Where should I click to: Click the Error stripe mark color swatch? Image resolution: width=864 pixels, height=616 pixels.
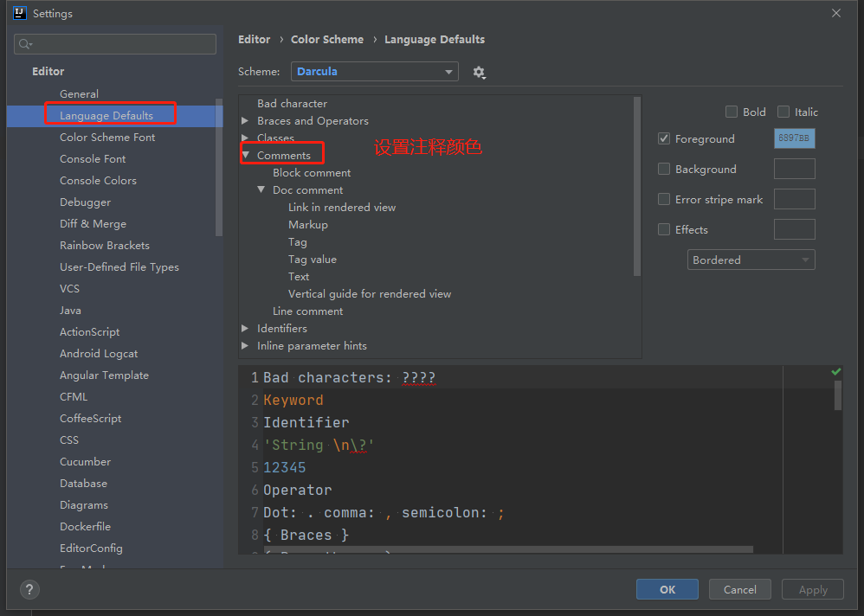click(x=794, y=199)
